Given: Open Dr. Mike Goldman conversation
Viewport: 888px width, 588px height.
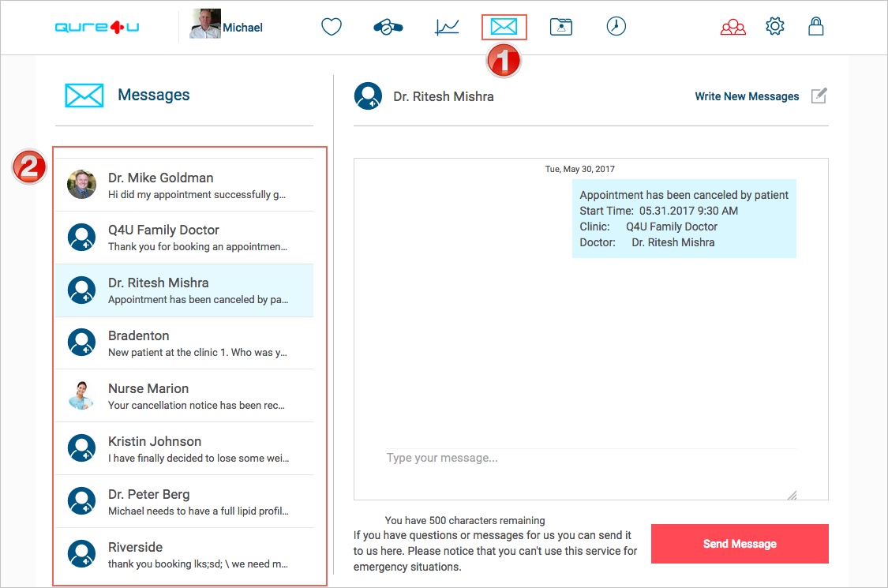Looking at the screenshot, I should click(x=184, y=185).
